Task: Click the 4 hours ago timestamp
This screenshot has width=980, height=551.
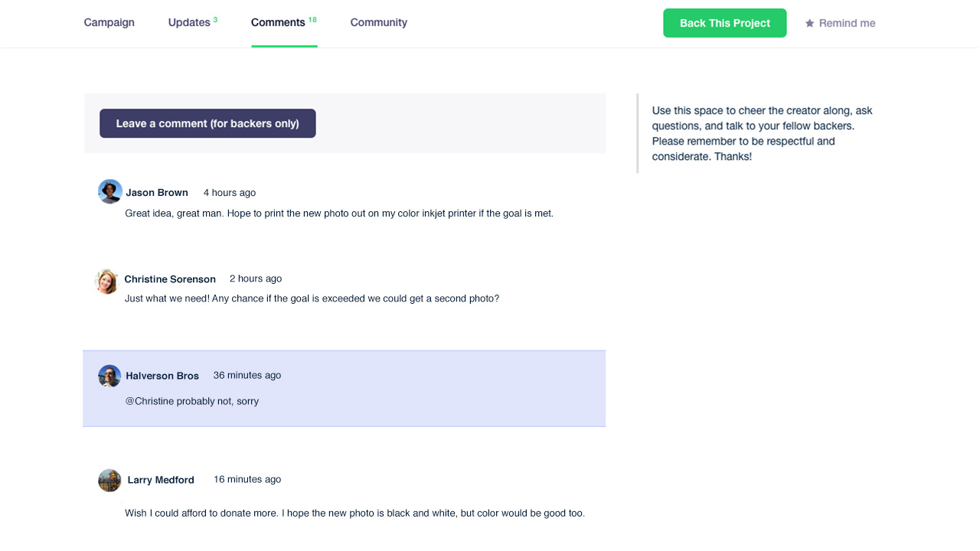Action: (x=230, y=193)
